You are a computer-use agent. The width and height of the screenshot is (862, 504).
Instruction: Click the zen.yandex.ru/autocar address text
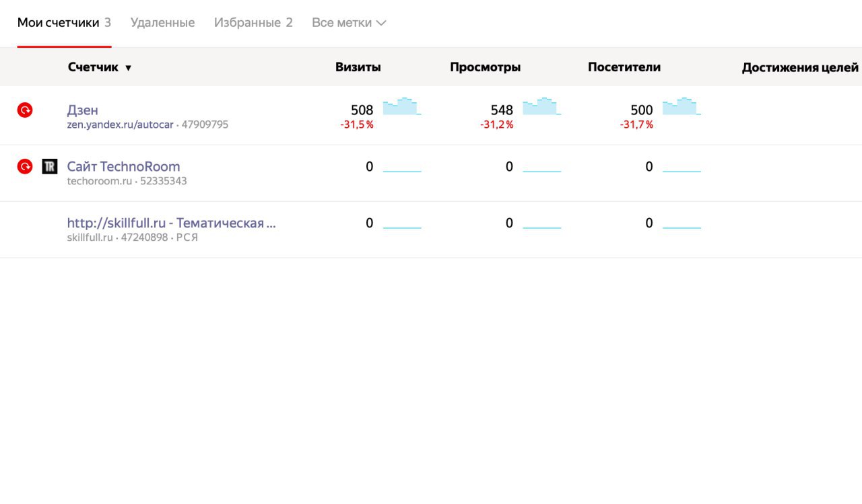(x=120, y=125)
